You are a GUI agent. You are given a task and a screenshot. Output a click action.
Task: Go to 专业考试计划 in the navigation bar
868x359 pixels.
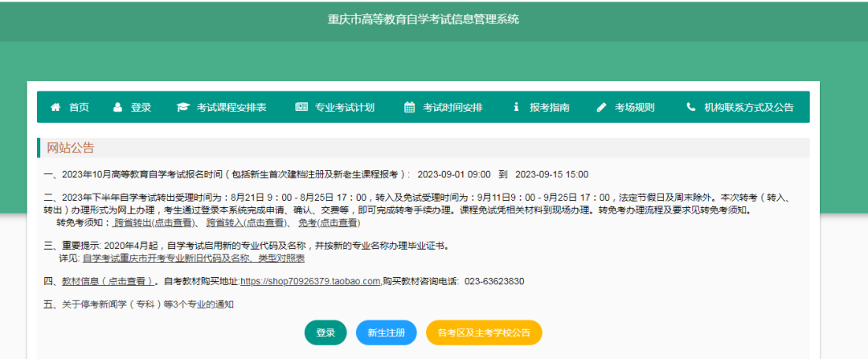345,108
